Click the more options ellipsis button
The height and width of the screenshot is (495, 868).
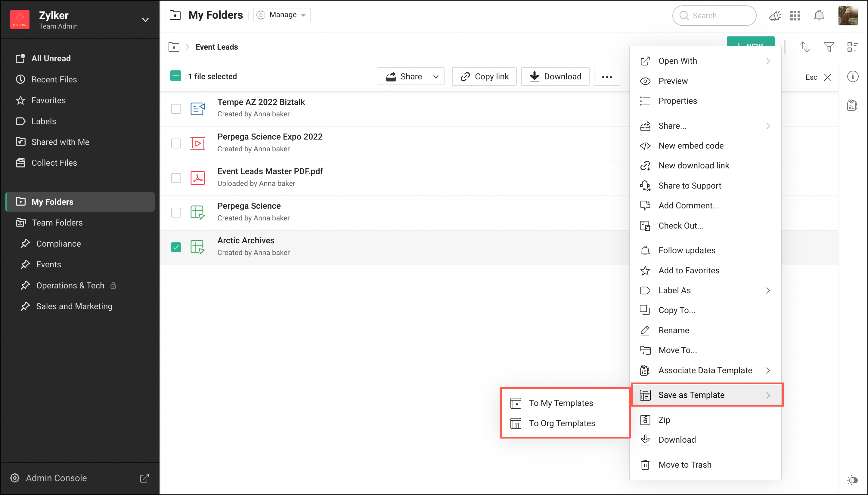click(x=607, y=77)
